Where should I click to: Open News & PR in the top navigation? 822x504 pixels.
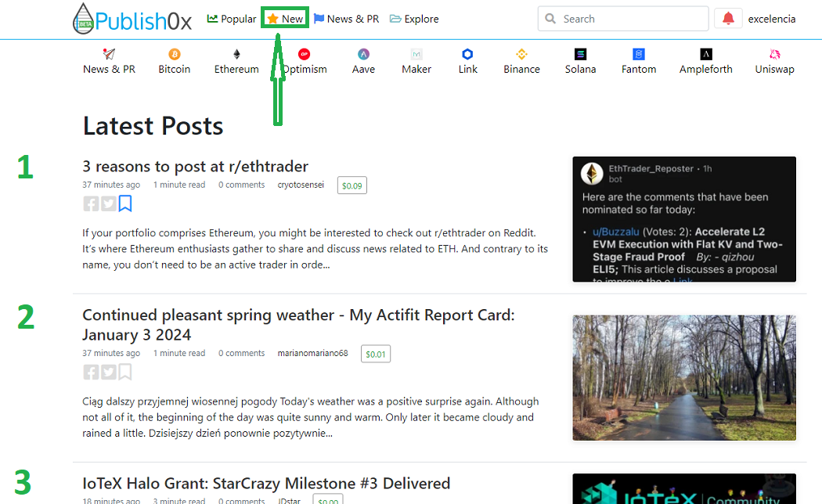point(347,19)
